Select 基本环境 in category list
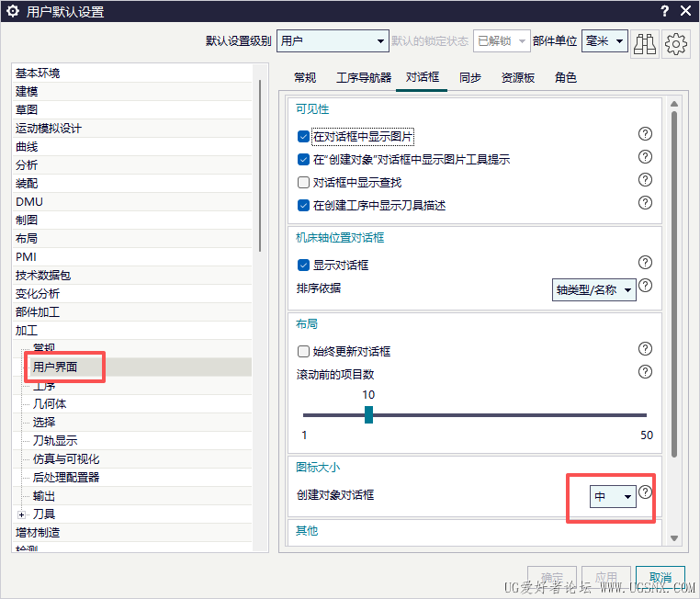The height and width of the screenshot is (599, 700). [132, 73]
